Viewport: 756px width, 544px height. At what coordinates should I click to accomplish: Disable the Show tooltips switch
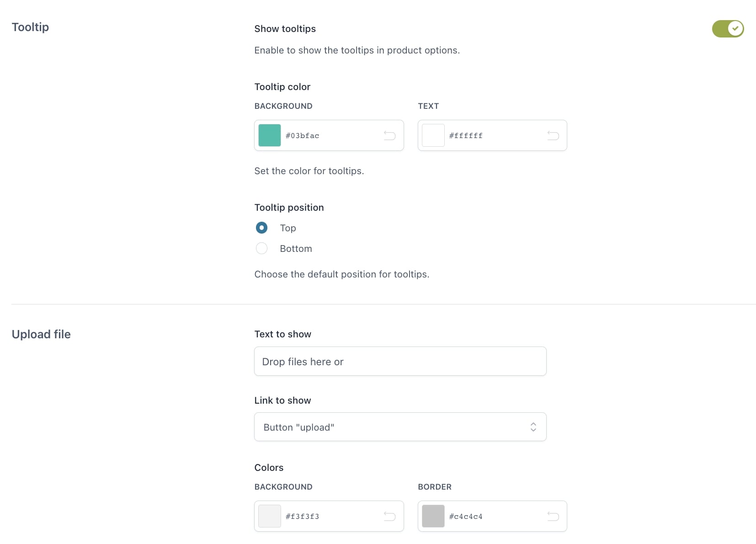728,29
